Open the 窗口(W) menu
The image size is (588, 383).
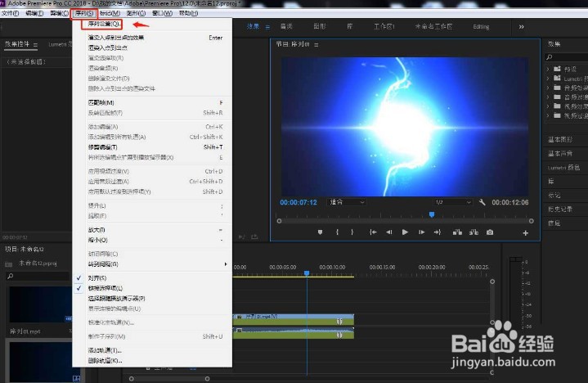click(x=162, y=13)
